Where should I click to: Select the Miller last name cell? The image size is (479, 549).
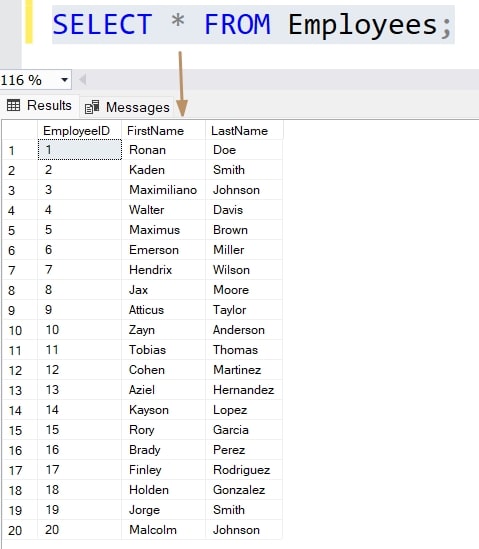coord(244,250)
